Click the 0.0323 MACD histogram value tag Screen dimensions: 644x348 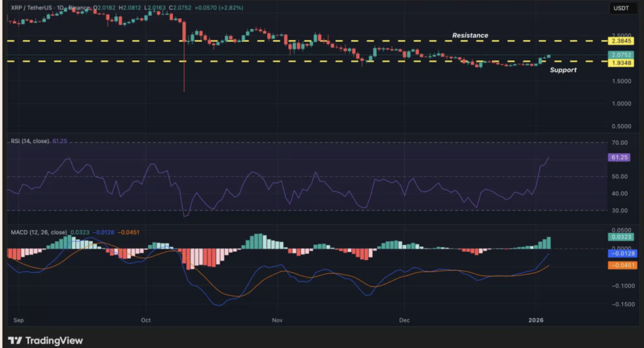coord(621,237)
